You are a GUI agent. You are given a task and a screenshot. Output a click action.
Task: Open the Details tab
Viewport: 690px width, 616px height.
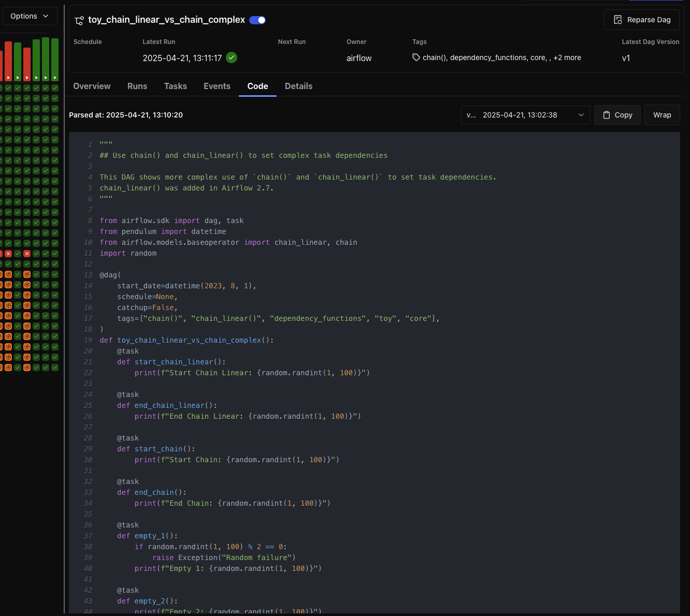(298, 86)
